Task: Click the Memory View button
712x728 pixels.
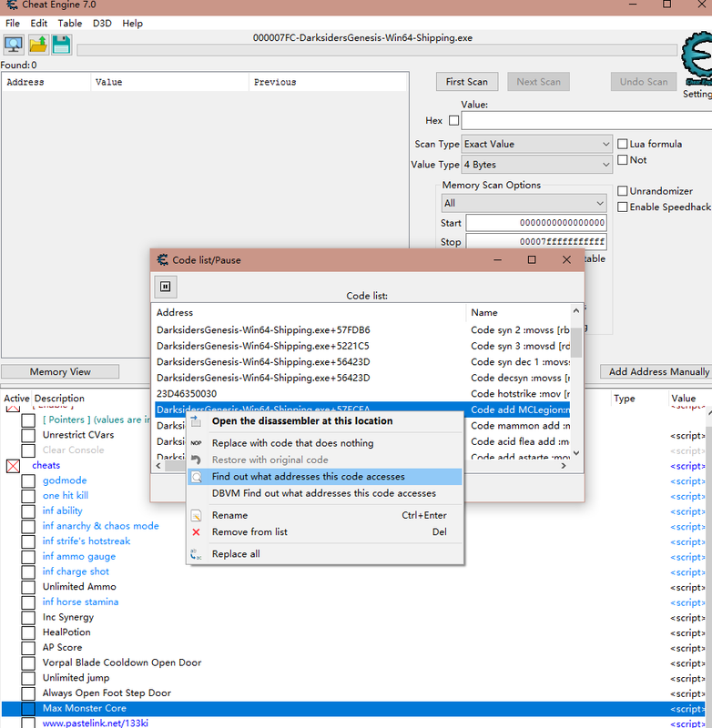Action: tap(60, 372)
